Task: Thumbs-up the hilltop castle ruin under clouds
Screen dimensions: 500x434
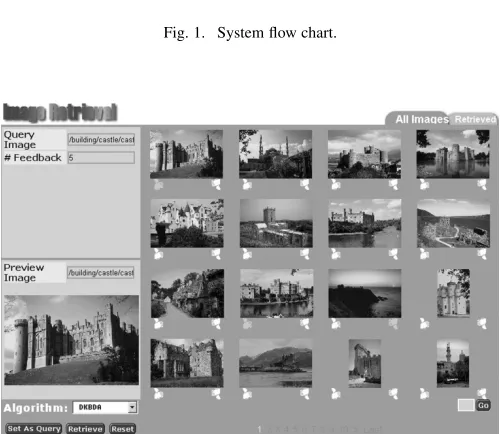Action: (x=336, y=185)
